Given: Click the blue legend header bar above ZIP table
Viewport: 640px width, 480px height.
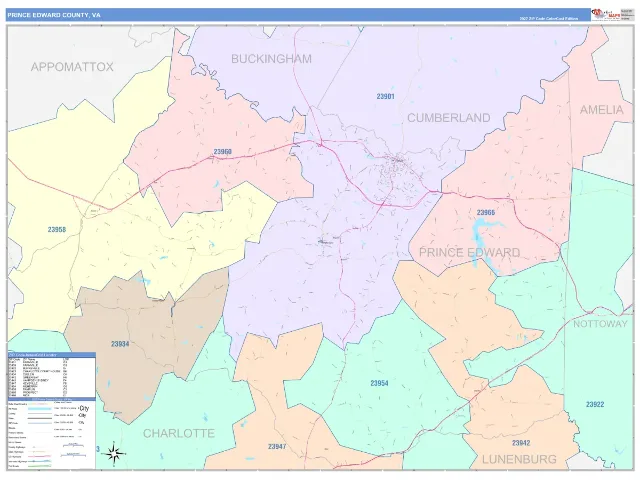Looking at the screenshot, I should point(52,355).
